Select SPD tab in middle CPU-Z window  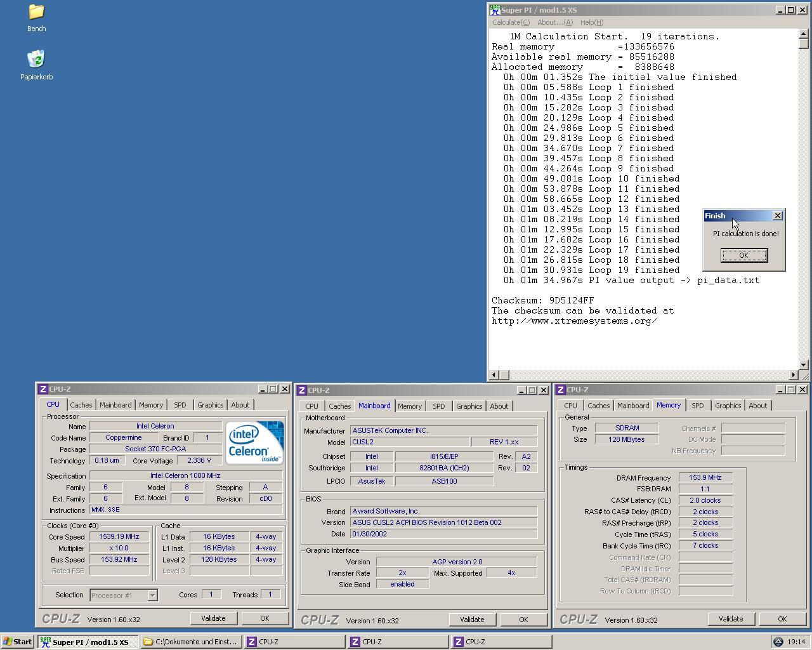pyautogui.click(x=439, y=406)
